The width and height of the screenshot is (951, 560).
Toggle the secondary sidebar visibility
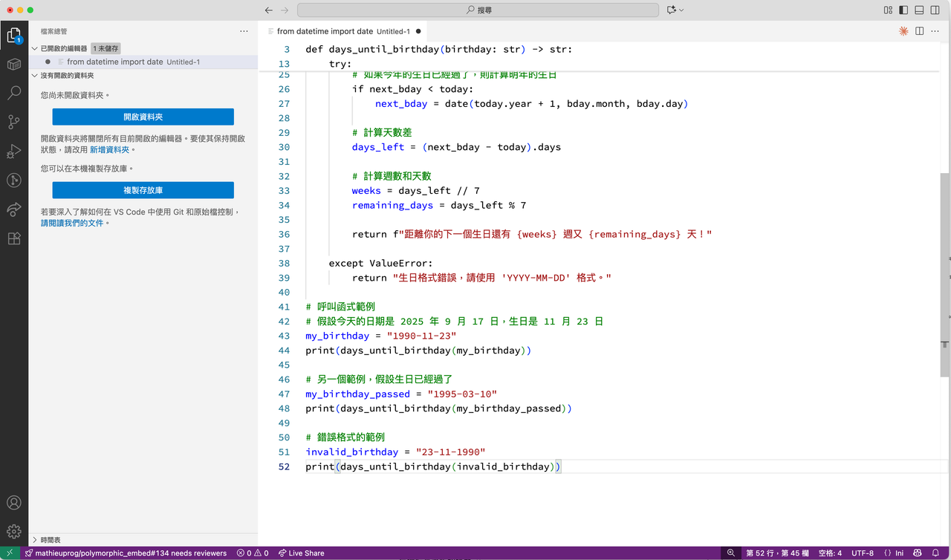tap(935, 10)
